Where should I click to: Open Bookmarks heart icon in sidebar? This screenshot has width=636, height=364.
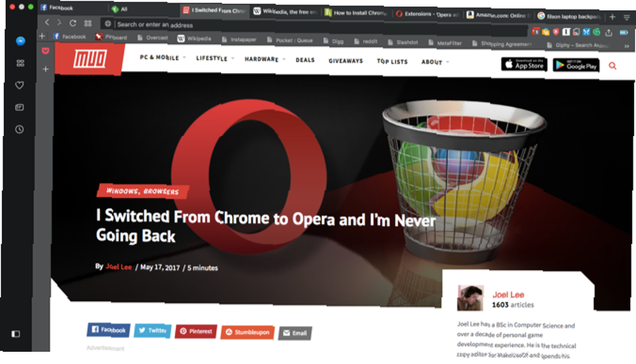pyautogui.click(x=20, y=85)
